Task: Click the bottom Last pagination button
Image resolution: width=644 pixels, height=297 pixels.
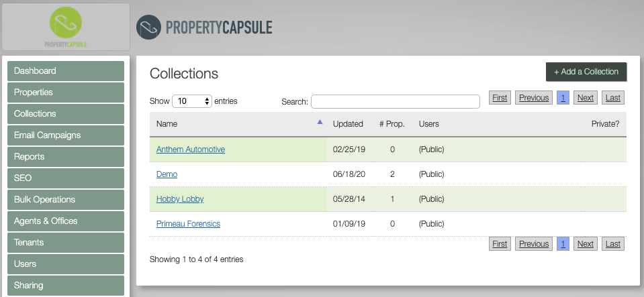Action: pyautogui.click(x=613, y=243)
